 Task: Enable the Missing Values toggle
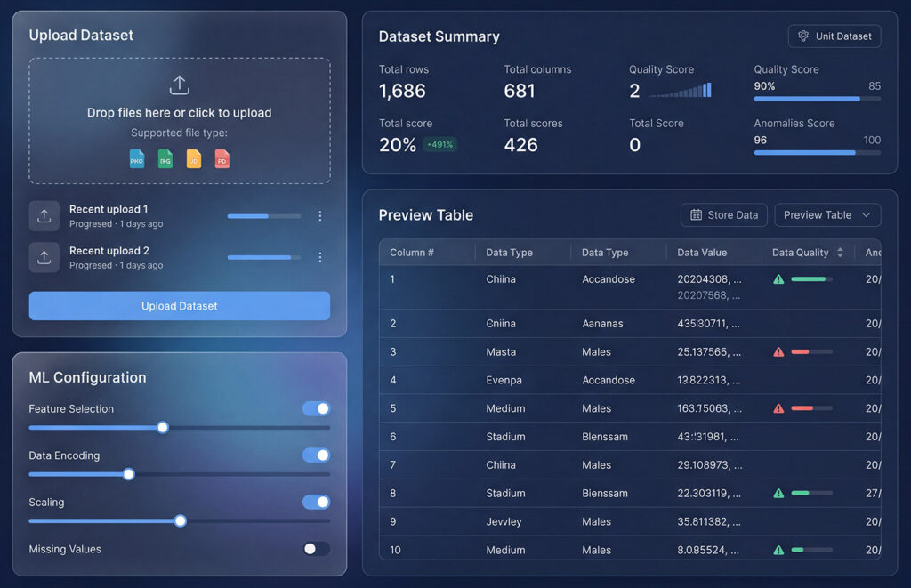point(316,549)
